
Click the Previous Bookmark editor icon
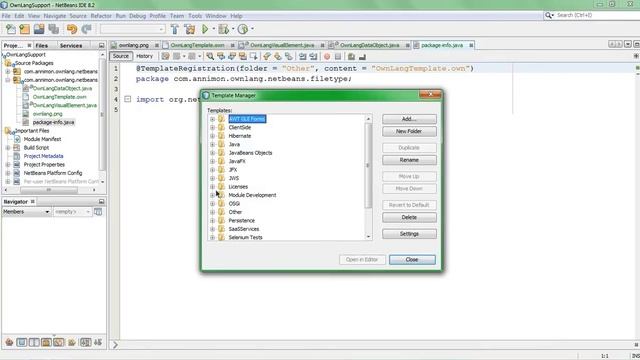(x=267, y=56)
